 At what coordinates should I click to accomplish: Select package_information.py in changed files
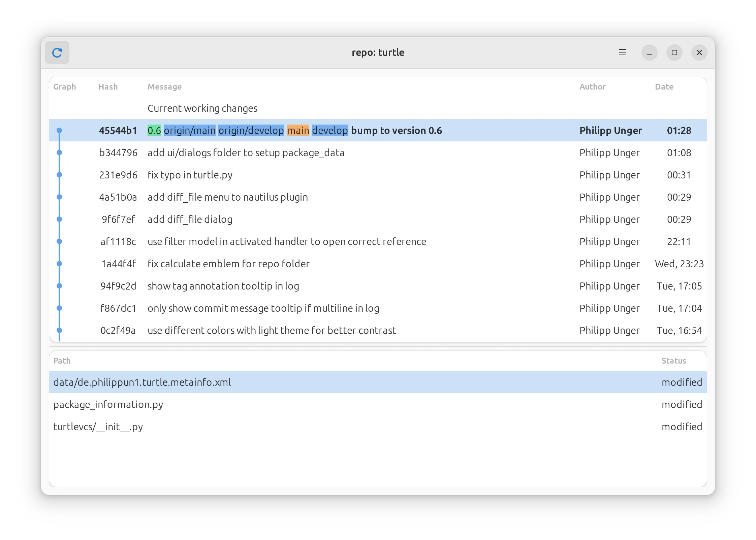tap(108, 404)
